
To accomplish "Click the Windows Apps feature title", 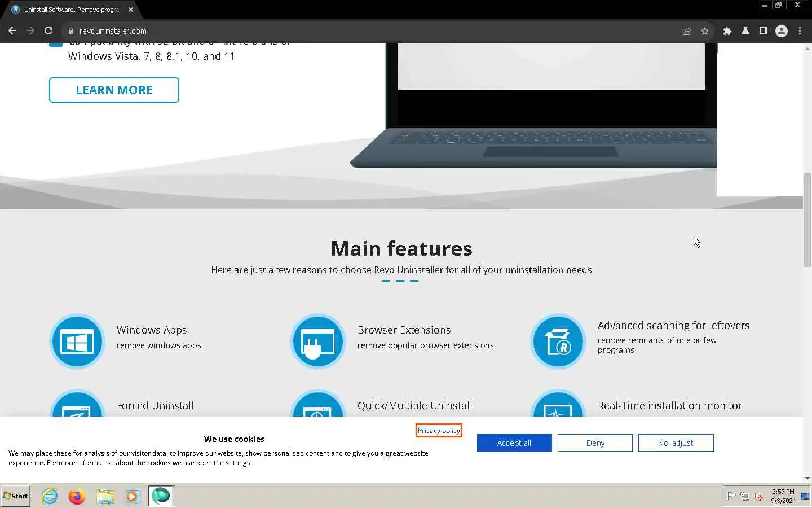I will 152,330.
